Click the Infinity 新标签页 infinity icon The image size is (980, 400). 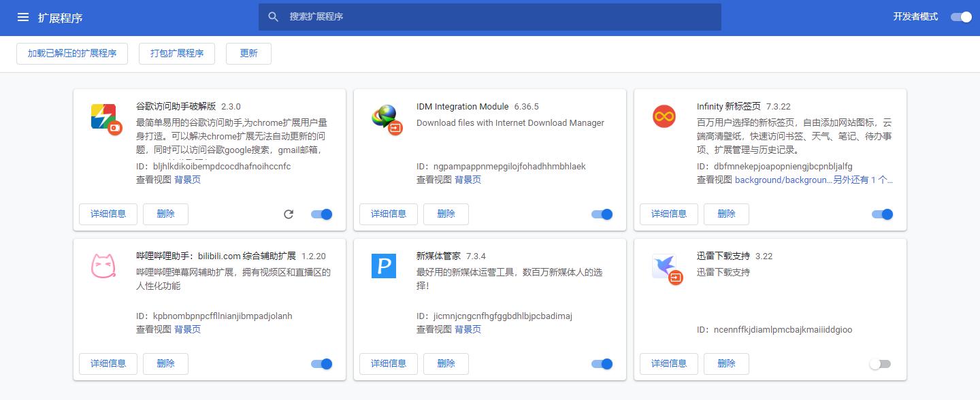coord(665,116)
